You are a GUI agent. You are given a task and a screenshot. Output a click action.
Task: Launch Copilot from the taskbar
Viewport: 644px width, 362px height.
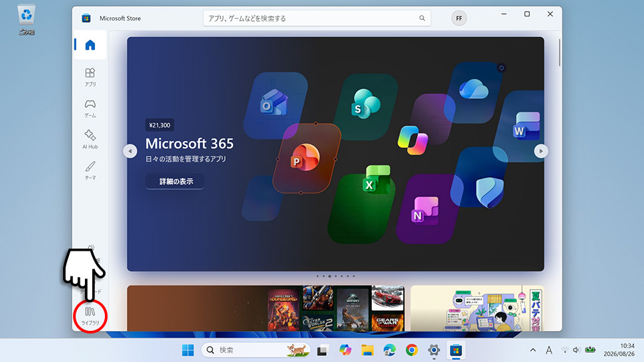pos(345,350)
